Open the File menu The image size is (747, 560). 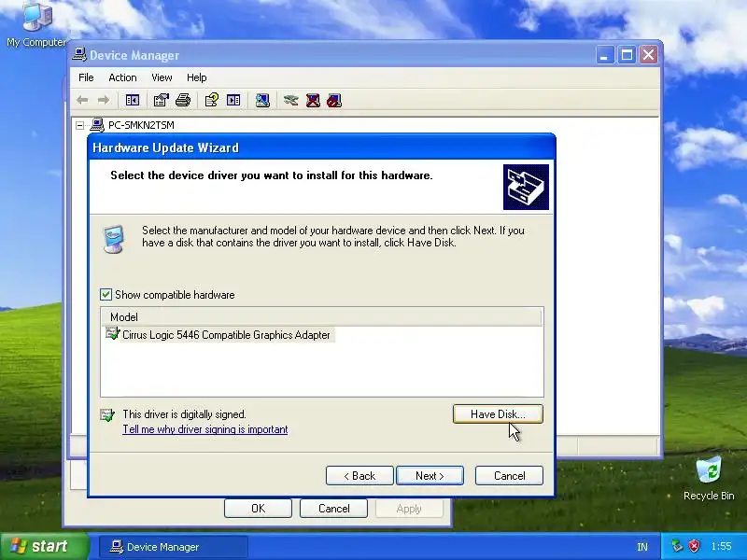click(x=86, y=77)
